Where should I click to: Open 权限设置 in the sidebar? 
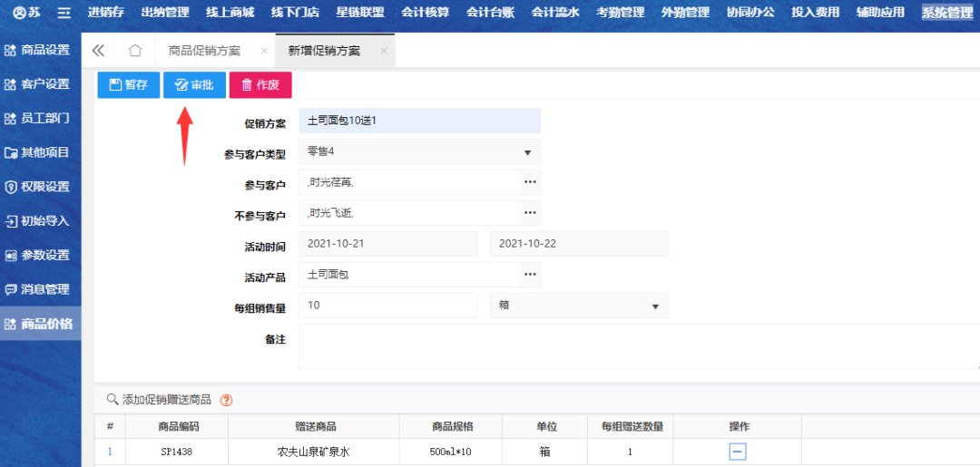[41, 187]
